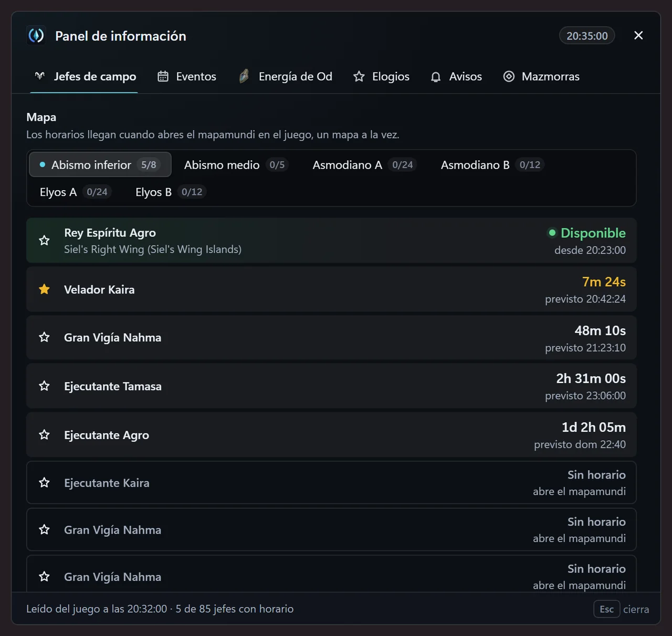Image resolution: width=672 pixels, height=636 pixels.
Task: Toggle favorite star for Ejecutante Tamasa
Action: tap(45, 386)
